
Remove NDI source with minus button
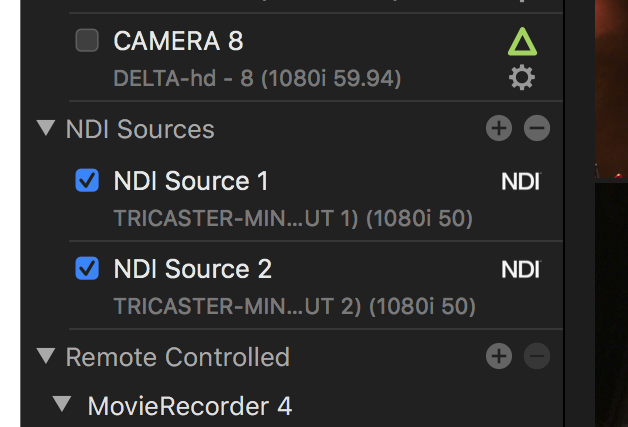[537, 128]
